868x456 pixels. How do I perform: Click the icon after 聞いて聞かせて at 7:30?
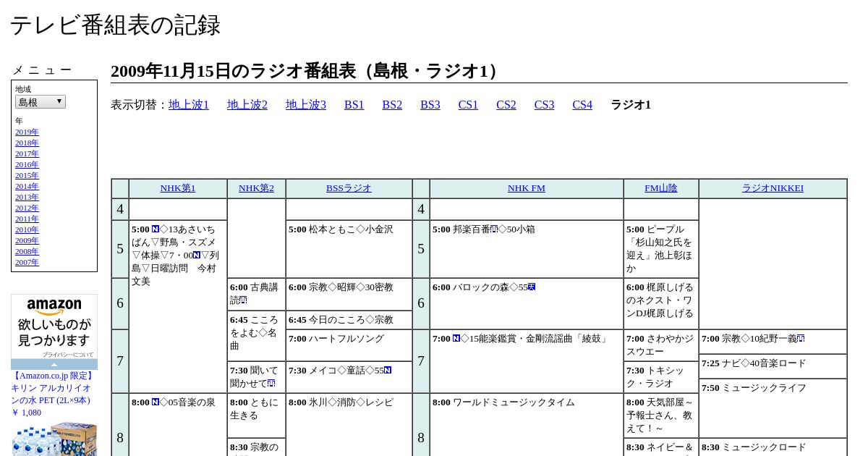point(271,384)
